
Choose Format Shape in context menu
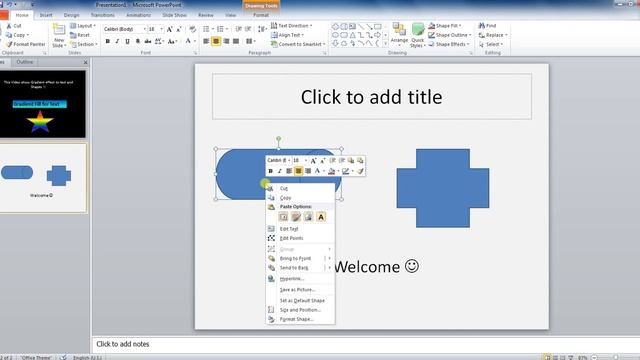coord(300,319)
